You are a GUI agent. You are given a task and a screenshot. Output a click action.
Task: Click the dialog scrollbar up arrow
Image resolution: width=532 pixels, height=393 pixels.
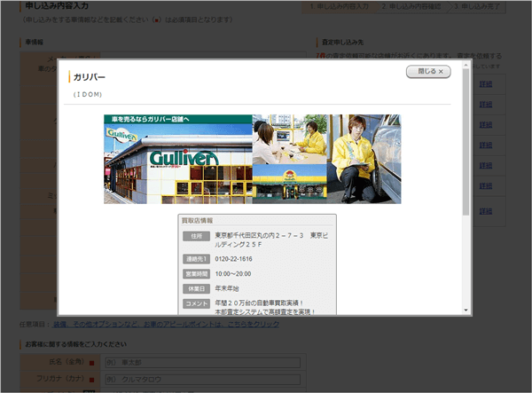[x=465, y=65]
